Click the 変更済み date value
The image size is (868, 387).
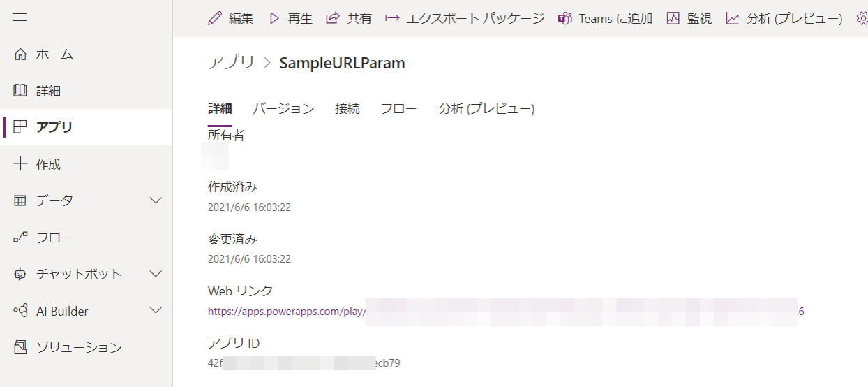pos(249,259)
